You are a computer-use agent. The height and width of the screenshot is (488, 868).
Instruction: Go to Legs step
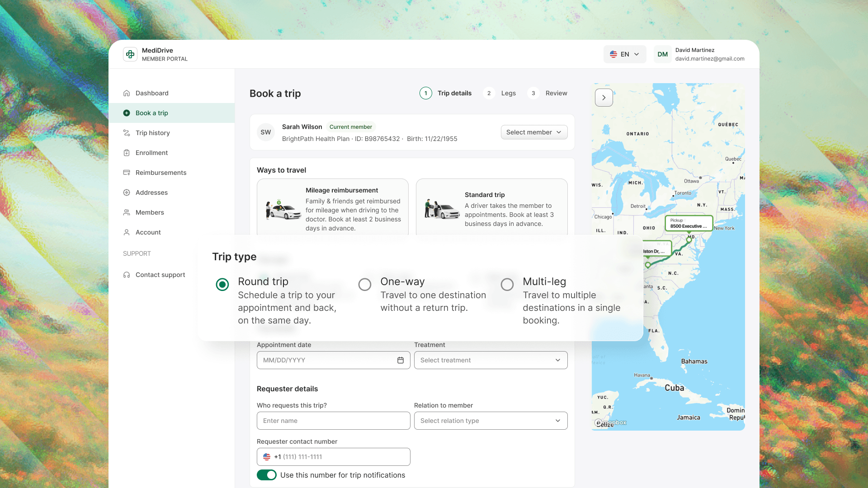tap(500, 93)
